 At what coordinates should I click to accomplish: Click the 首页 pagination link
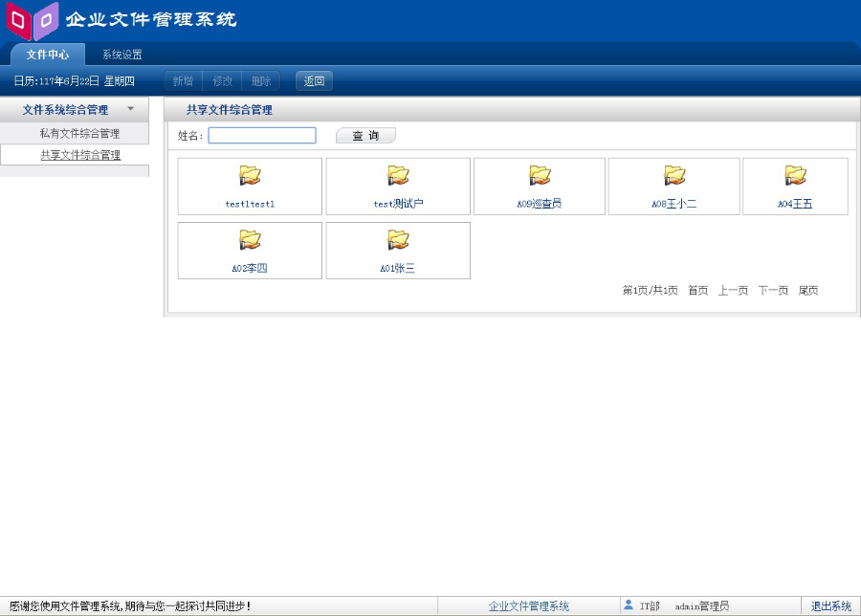coord(696,290)
